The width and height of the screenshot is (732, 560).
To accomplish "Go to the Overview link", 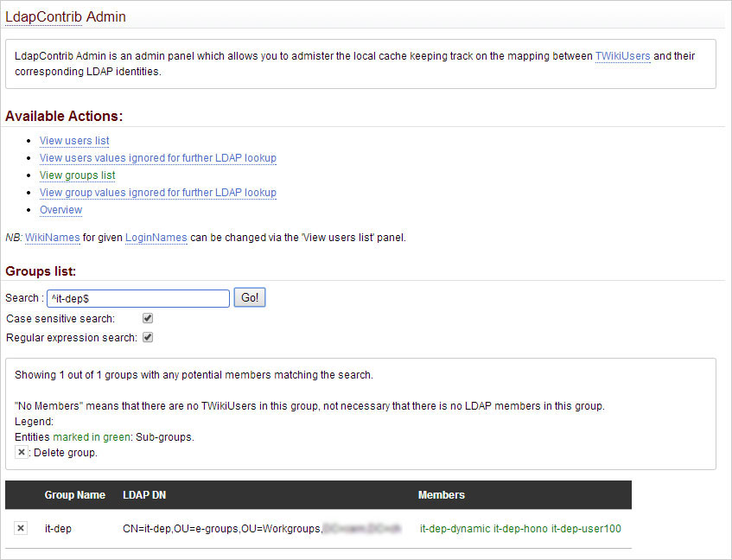I will pos(60,210).
